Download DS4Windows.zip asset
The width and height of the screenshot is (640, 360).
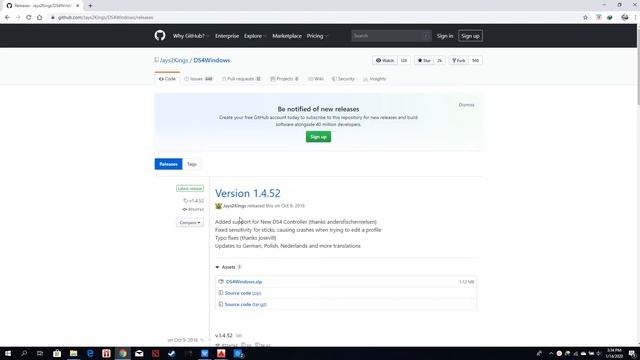(244, 282)
